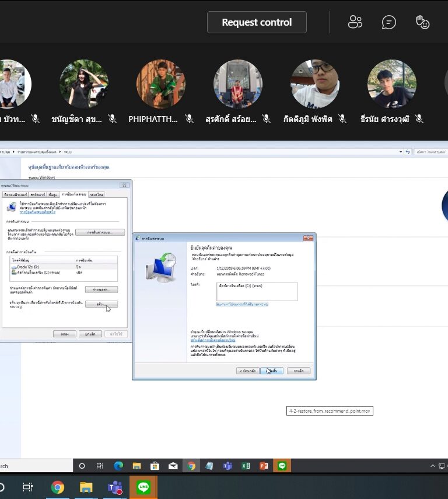Open LINE on the shared taskbar
Viewport: 448px width, 499px height.
[282, 466]
